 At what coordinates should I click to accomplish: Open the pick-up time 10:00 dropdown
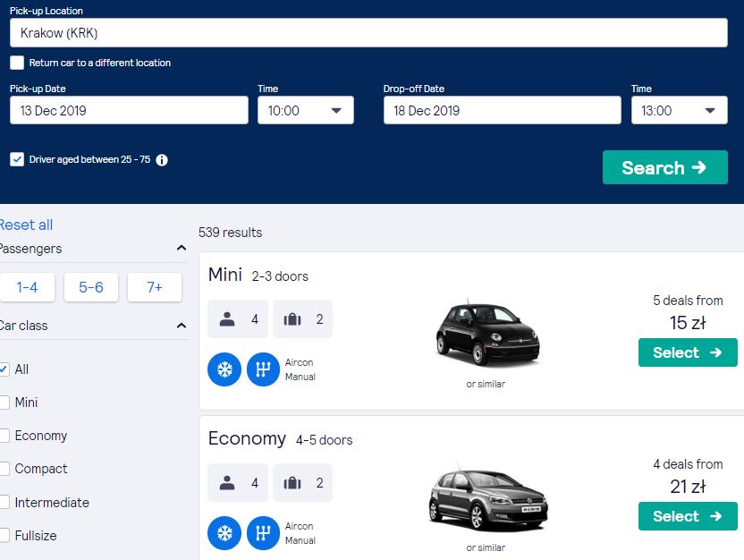[306, 110]
